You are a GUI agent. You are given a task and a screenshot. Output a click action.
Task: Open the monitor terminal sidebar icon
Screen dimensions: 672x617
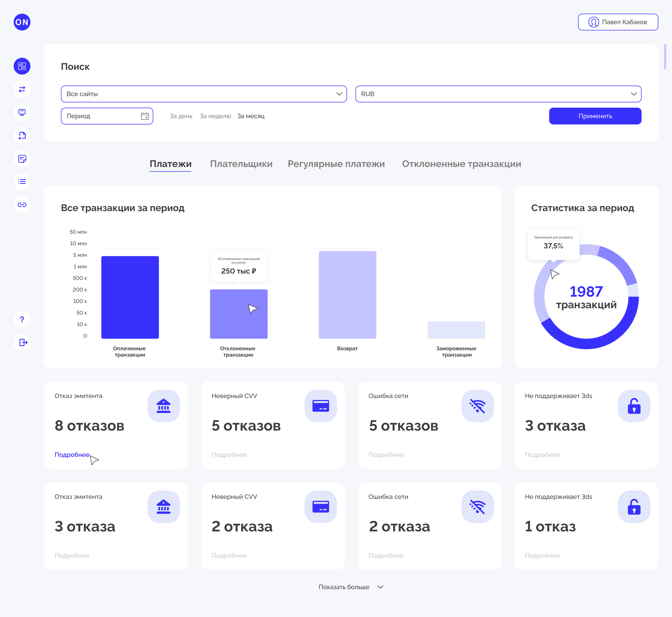pyautogui.click(x=22, y=112)
